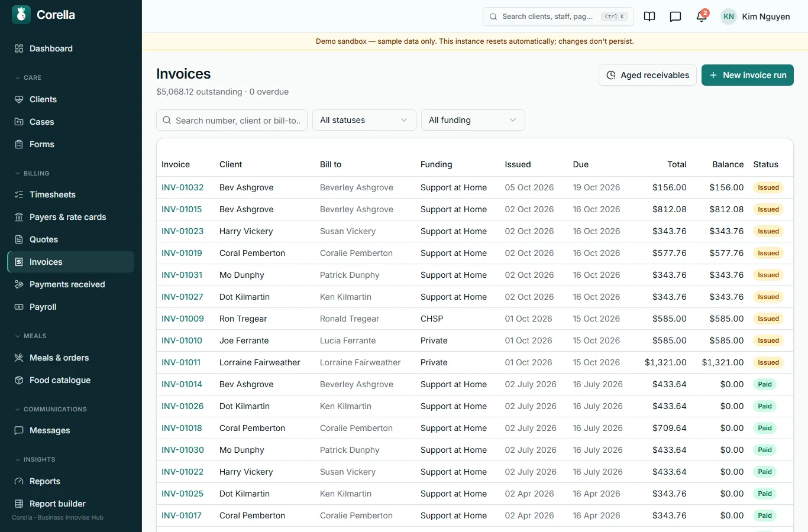Viewport: 808px width, 532px height.
Task: Click the Meals & orders utensils icon
Action: pos(19,358)
